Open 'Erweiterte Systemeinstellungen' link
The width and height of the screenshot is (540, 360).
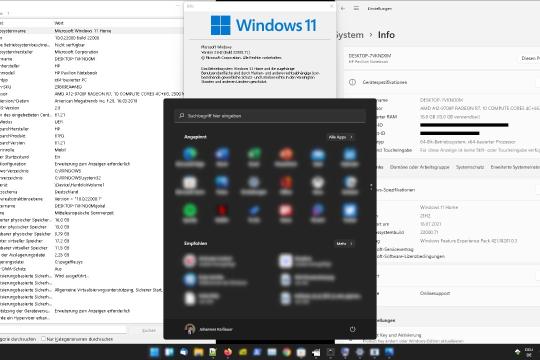click(515, 167)
